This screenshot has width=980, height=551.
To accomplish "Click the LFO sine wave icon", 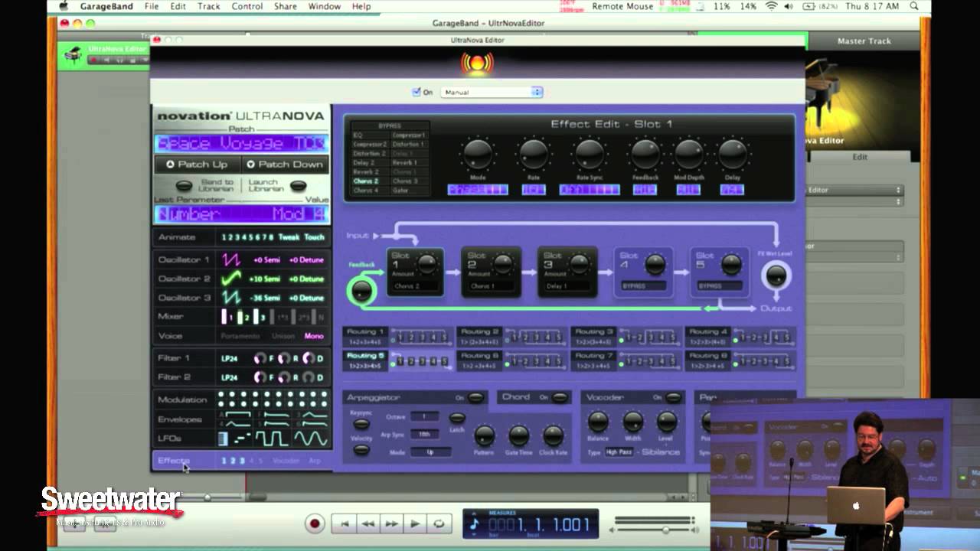I will (311, 439).
